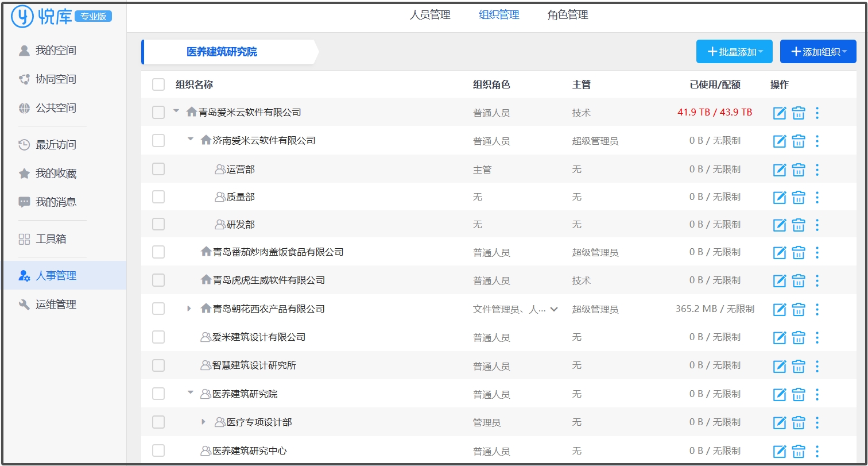Edit 青岛朝花西农产品有限公司 row
Image resolution: width=868 pixels, height=466 pixels.
coord(780,309)
